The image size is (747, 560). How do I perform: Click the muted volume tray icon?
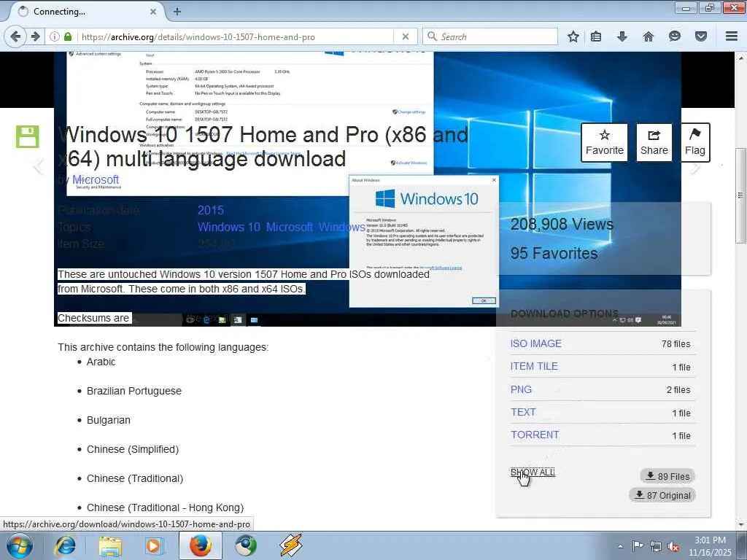673,546
